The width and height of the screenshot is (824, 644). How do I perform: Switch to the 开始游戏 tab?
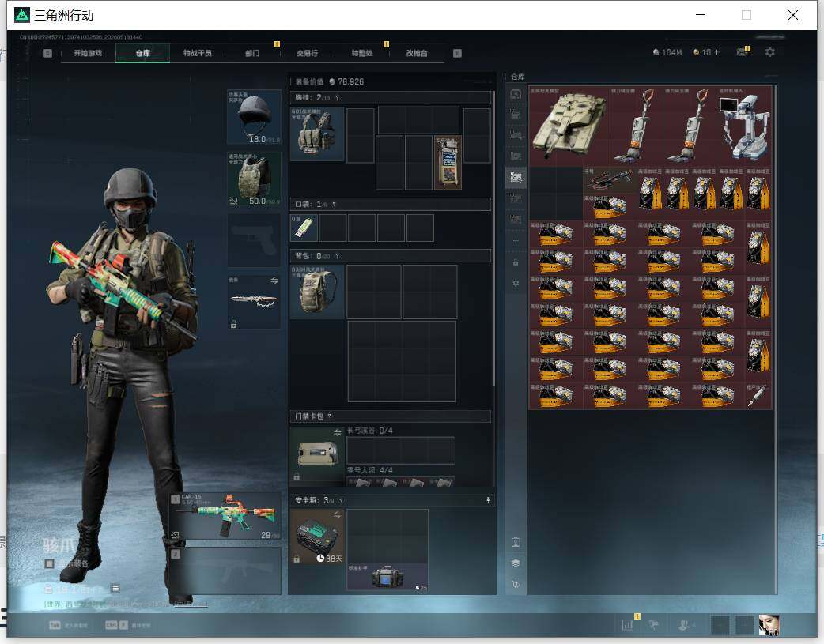pyautogui.click(x=88, y=53)
